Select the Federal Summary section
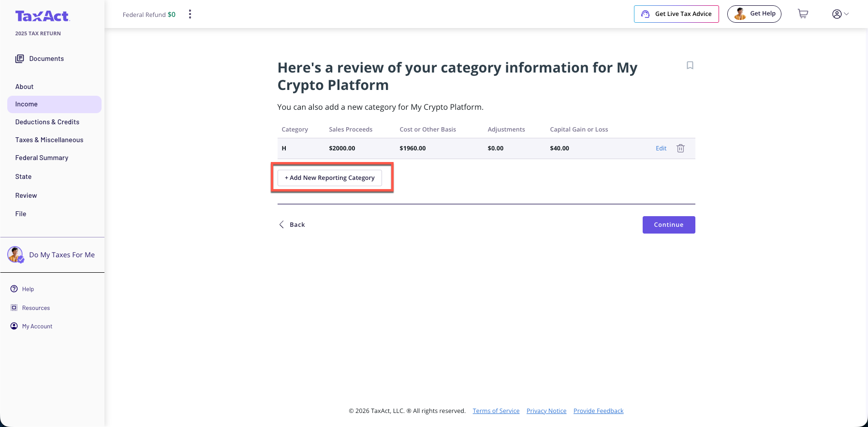Screen dimensions: 868x427 point(42,158)
